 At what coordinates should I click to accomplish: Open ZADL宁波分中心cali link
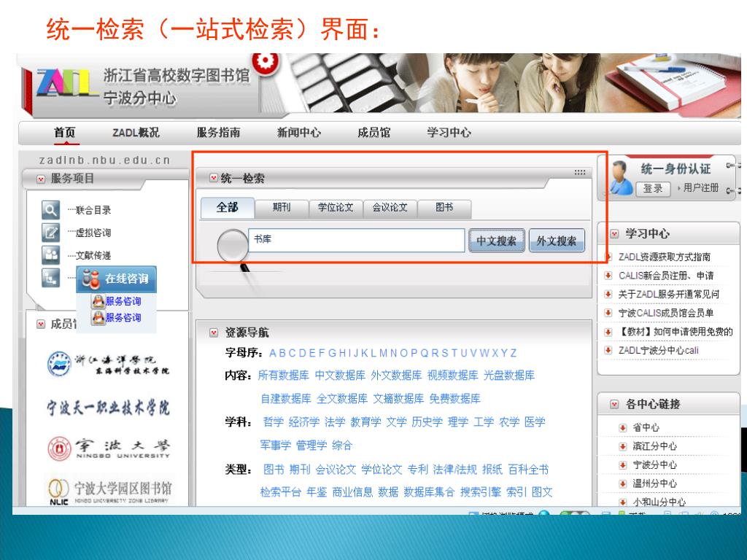click(x=659, y=351)
